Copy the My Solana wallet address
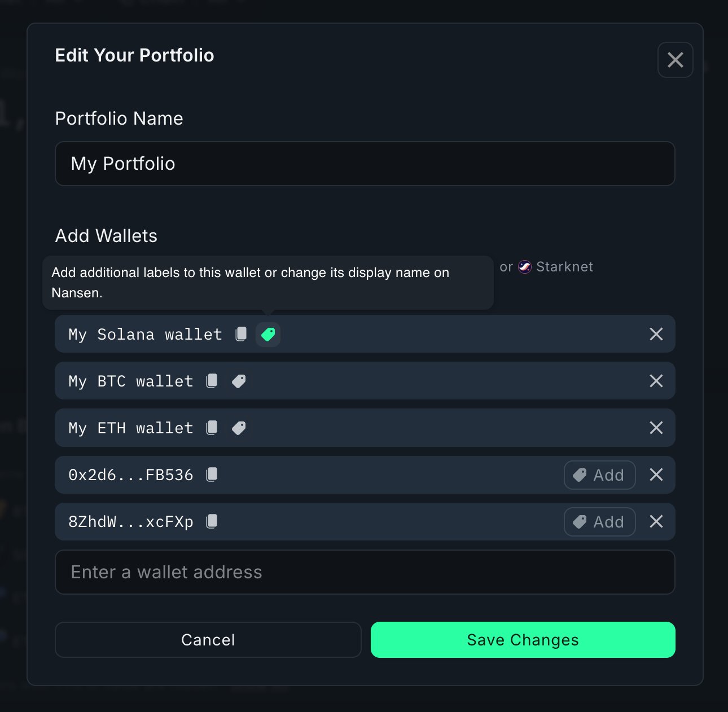 coord(241,334)
